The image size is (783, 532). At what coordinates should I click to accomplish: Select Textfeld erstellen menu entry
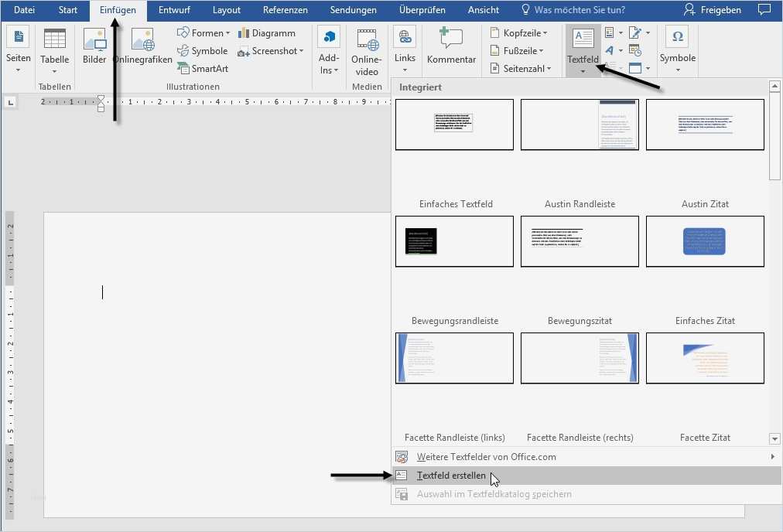(x=451, y=476)
